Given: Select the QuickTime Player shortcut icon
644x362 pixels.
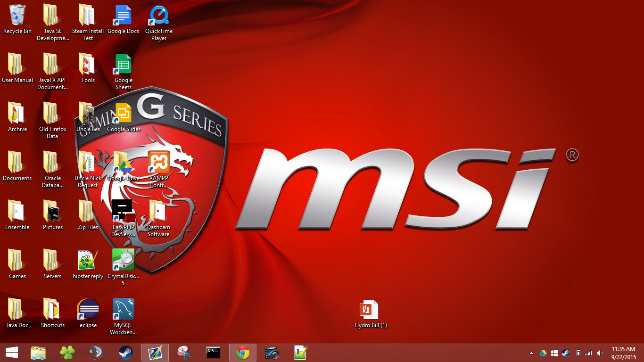Looking at the screenshot, I should coord(159,23).
